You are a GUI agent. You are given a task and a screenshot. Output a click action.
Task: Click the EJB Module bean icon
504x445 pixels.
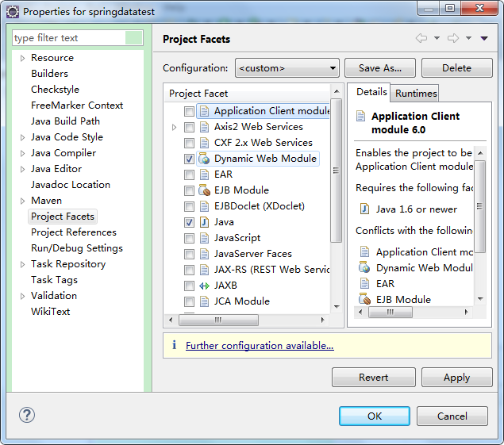[204, 190]
